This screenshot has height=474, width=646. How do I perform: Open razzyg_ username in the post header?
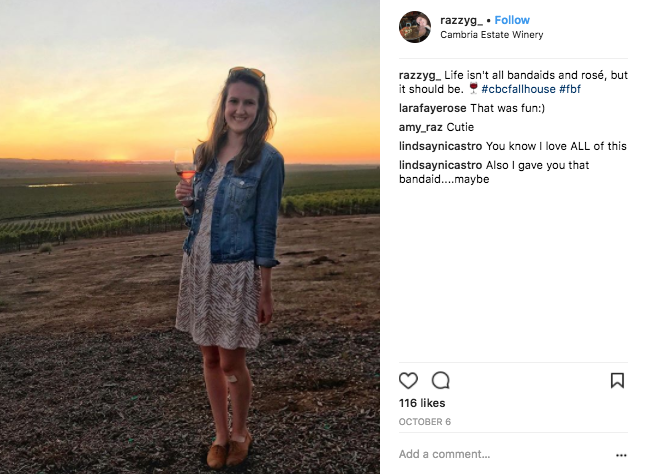[461, 20]
